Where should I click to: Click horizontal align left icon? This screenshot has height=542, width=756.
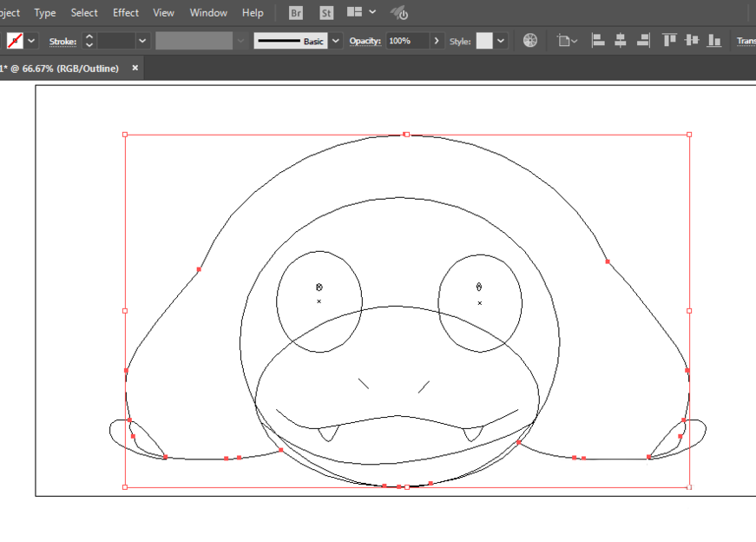pyautogui.click(x=598, y=41)
